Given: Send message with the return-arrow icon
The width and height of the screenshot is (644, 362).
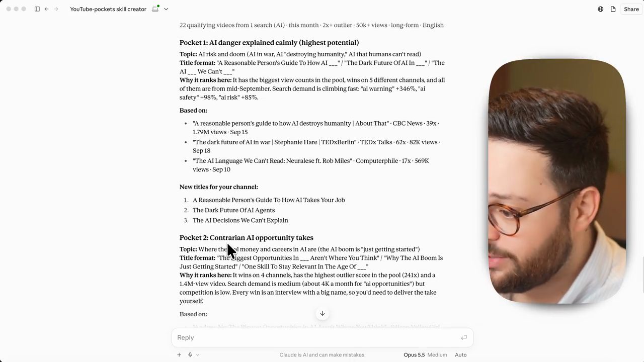Looking at the screenshot, I should tap(464, 337).
